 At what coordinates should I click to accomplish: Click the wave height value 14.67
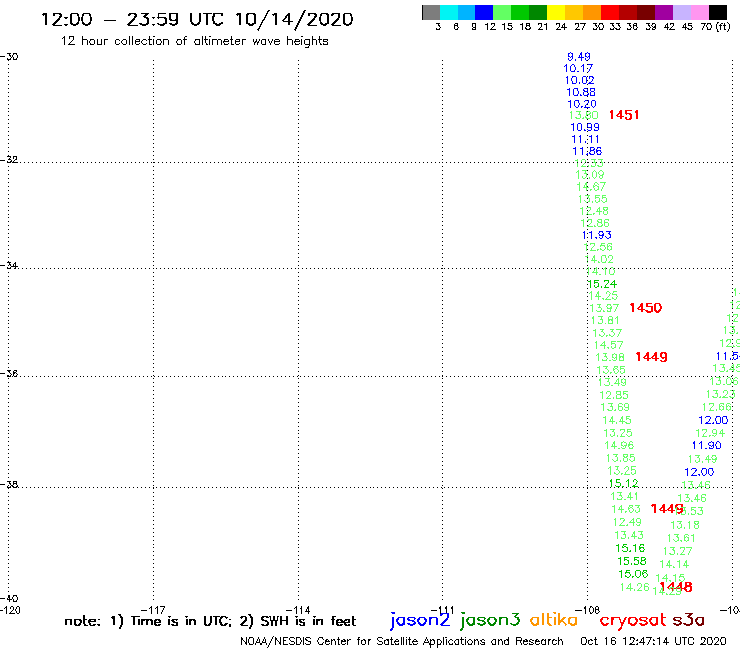point(591,186)
